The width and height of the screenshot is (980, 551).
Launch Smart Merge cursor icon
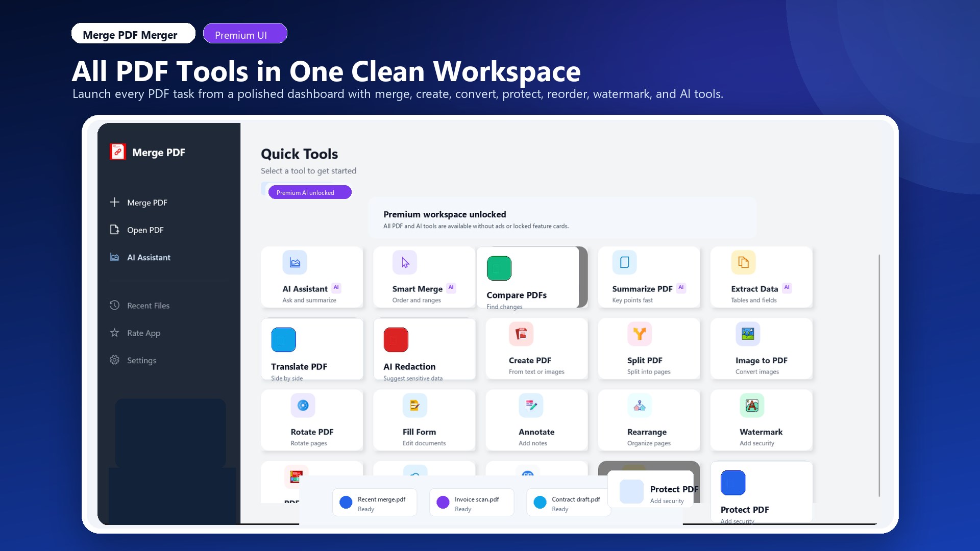point(405,262)
